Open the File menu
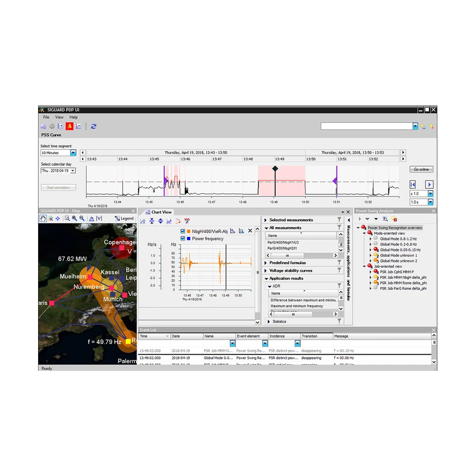Image resolution: width=476 pixels, height=476 pixels. point(46,117)
